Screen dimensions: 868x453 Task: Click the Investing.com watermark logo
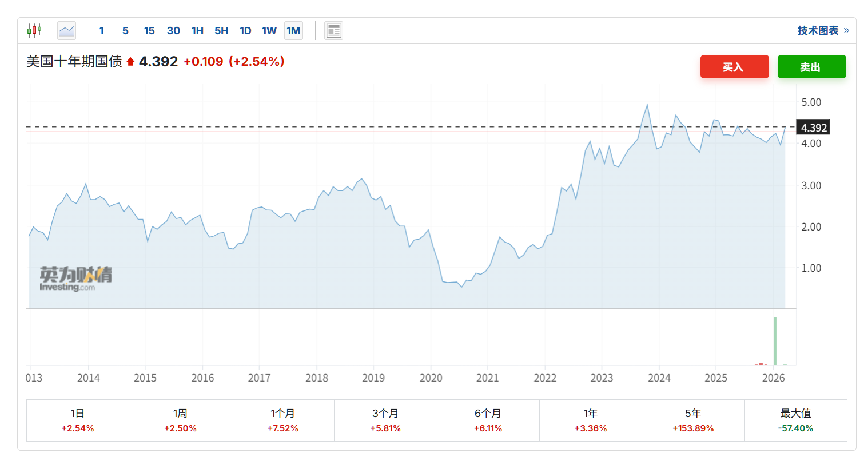tap(75, 279)
